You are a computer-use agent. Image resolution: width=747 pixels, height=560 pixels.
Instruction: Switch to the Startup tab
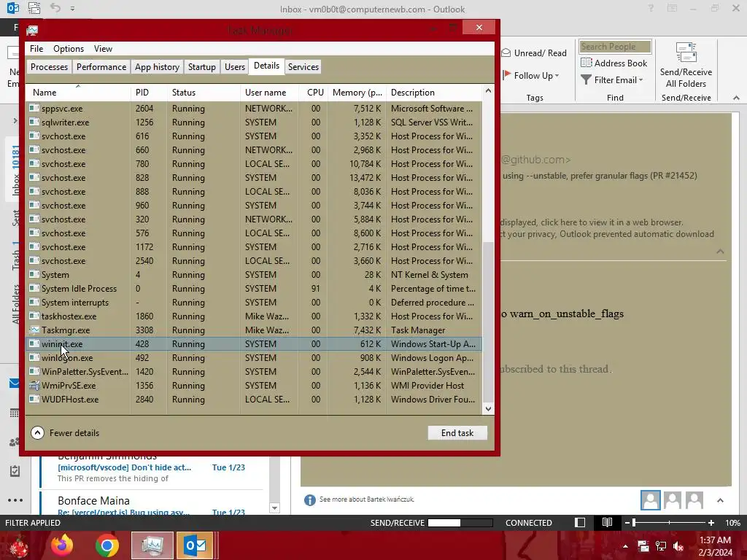pos(202,66)
